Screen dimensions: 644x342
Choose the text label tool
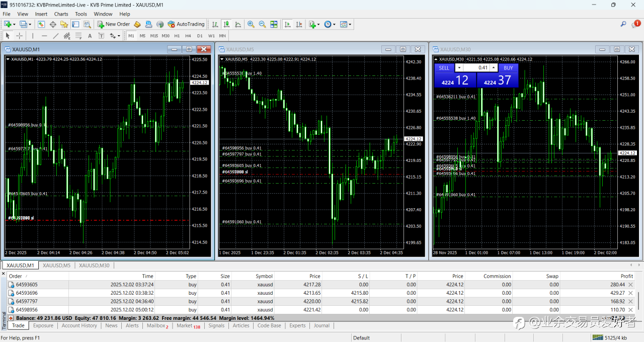tap(90, 36)
